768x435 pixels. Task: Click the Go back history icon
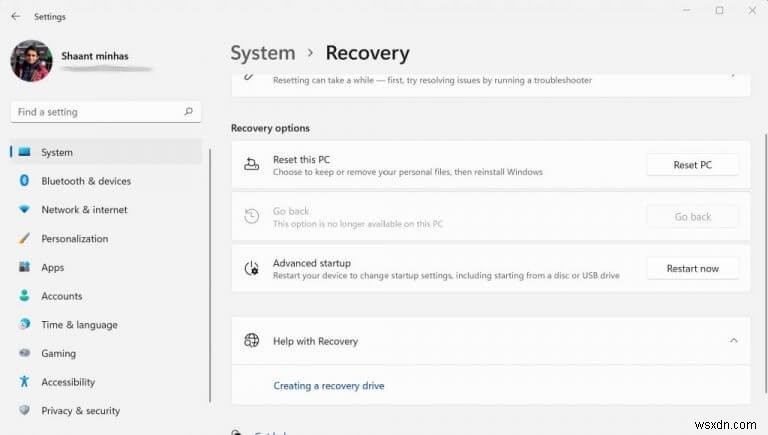pos(251,216)
